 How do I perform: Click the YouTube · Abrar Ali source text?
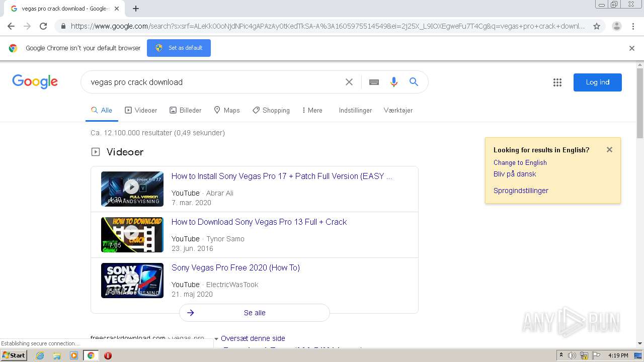[x=202, y=193]
